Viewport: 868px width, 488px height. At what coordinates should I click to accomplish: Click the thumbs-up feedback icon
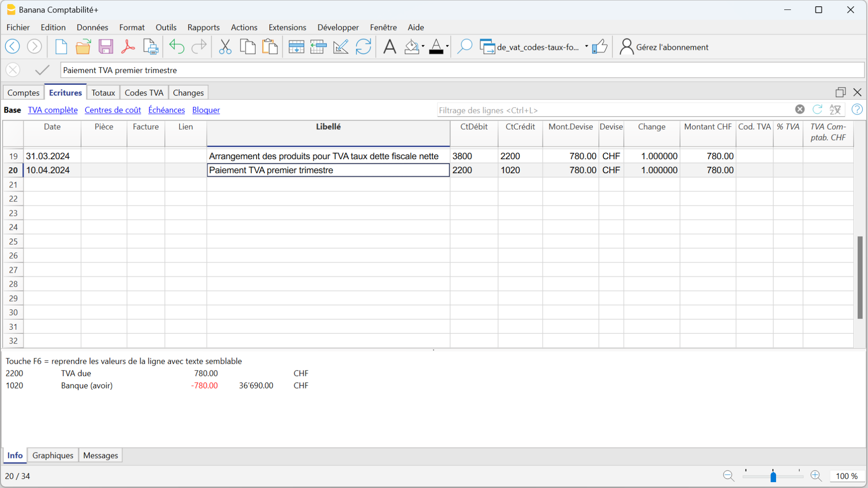(599, 47)
